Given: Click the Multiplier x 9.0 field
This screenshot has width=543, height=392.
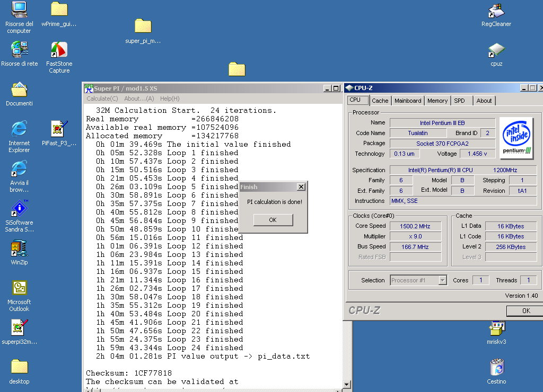Looking at the screenshot, I should [415, 237].
